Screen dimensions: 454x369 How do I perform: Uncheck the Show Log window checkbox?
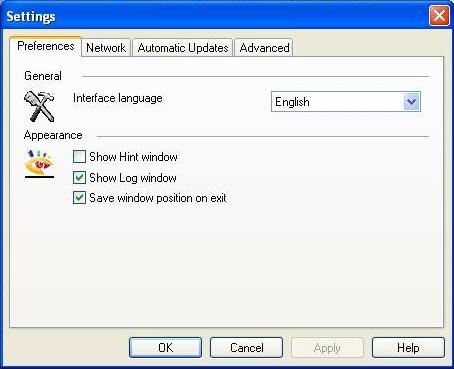[x=79, y=178]
